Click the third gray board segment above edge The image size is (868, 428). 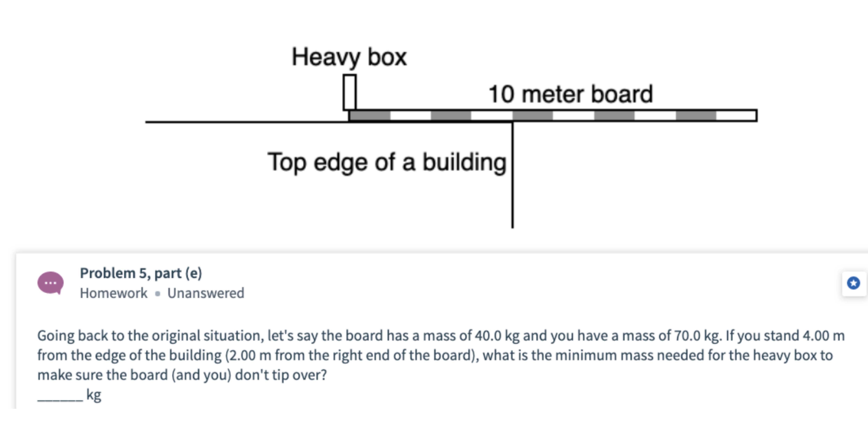click(533, 116)
